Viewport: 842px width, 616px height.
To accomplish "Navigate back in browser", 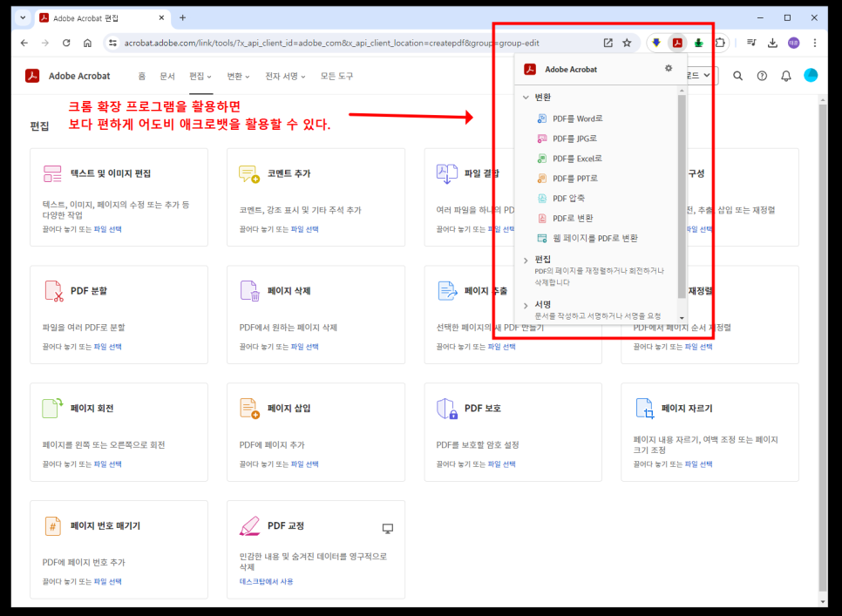I will coord(24,43).
